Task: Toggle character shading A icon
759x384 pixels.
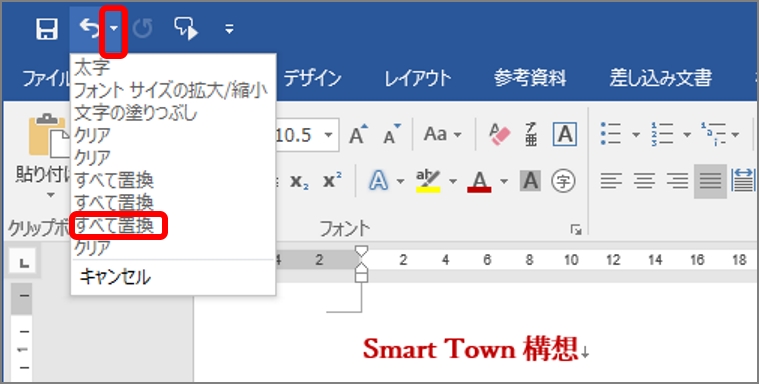Action: point(531,181)
